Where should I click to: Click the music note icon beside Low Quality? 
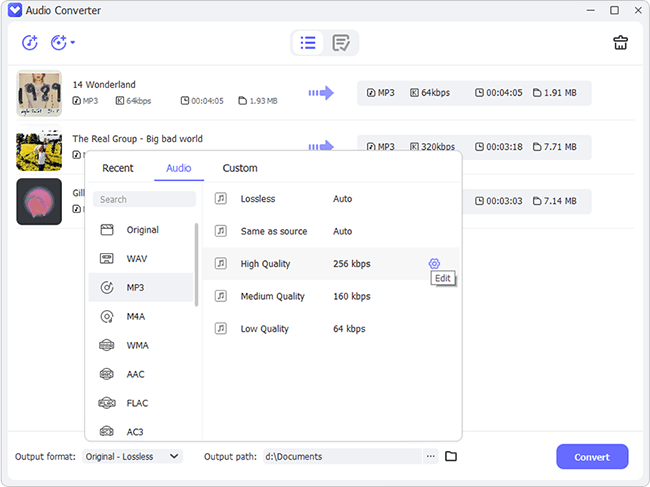coord(221,328)
